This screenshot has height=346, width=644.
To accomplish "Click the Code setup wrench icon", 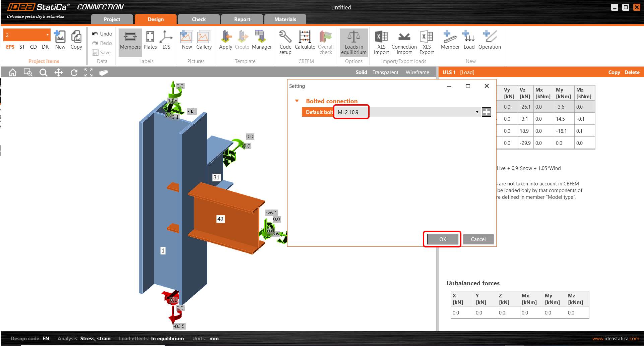I will (285, 37).
